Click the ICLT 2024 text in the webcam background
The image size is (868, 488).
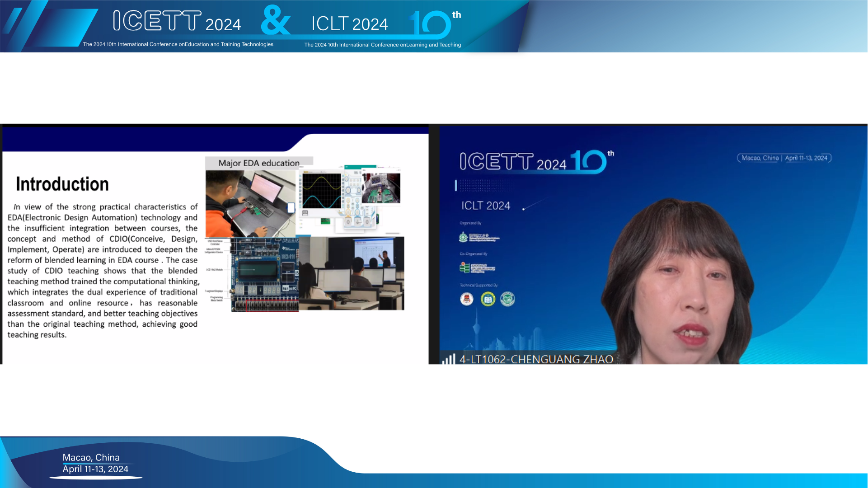[485, 206]
